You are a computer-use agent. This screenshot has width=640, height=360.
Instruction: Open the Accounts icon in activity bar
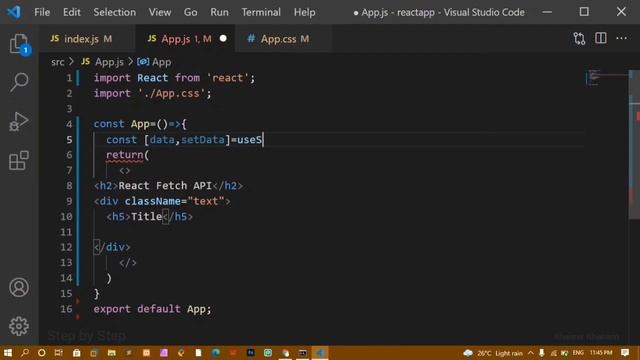(19, 287)
